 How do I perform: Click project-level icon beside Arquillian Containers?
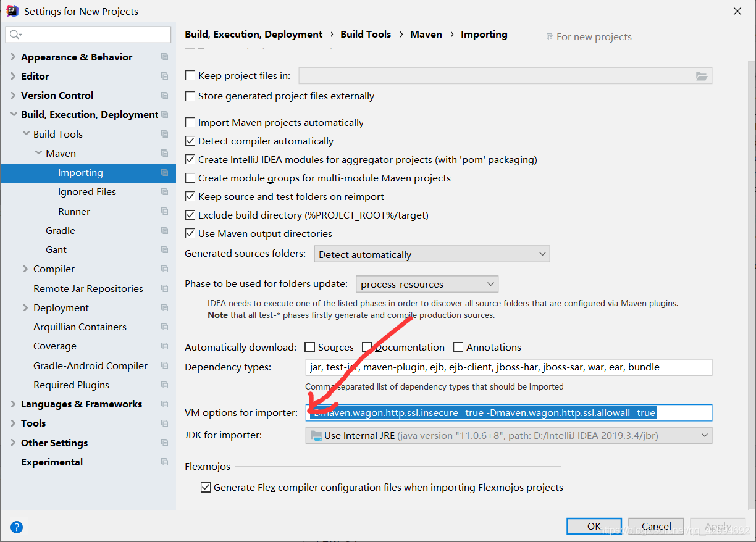click(x=164, y=327)
